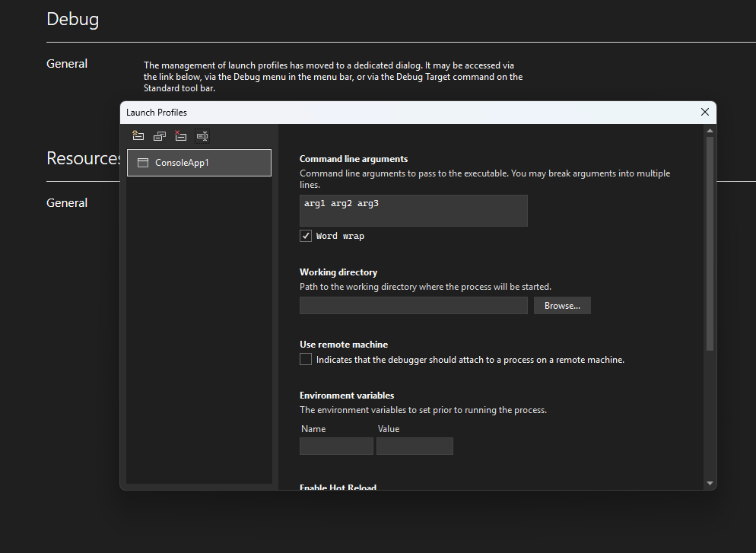Click the Delete selected profile icon
Viewport: 756px width, 553px height.
(x=180, y=136)
